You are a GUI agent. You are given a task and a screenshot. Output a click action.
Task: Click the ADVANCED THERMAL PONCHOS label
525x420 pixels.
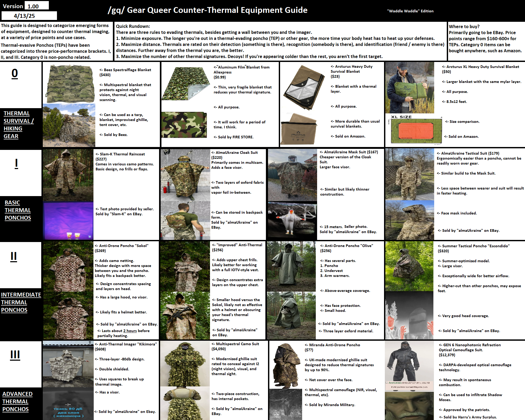pos(17,402)
